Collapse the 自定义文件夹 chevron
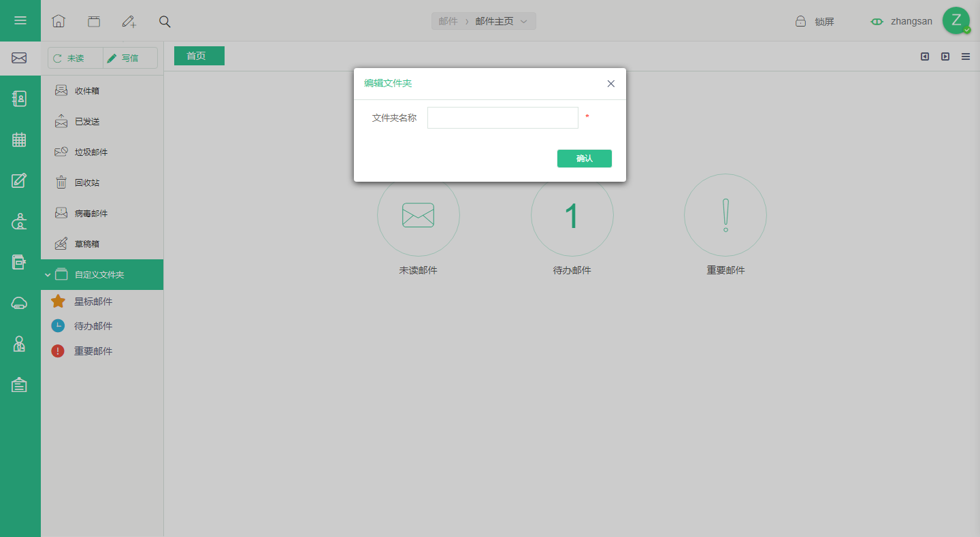 [48, 275]
